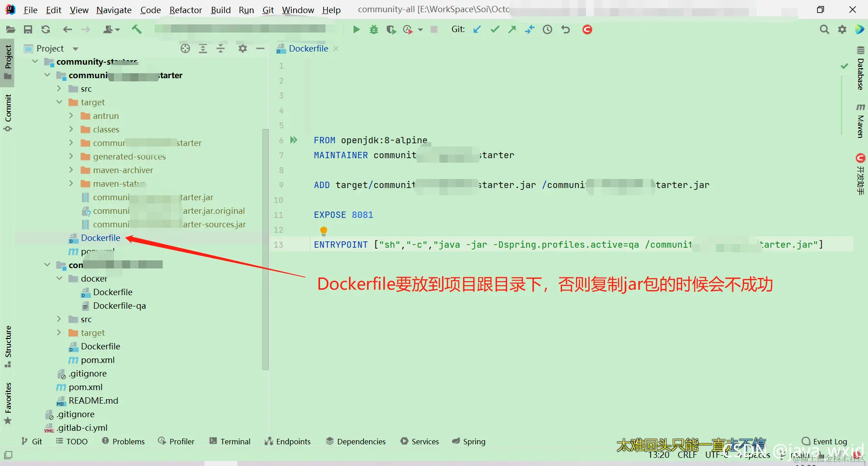
Task: Open Search Everywhere magnifier icon
Action: click(x=825, y=30)
